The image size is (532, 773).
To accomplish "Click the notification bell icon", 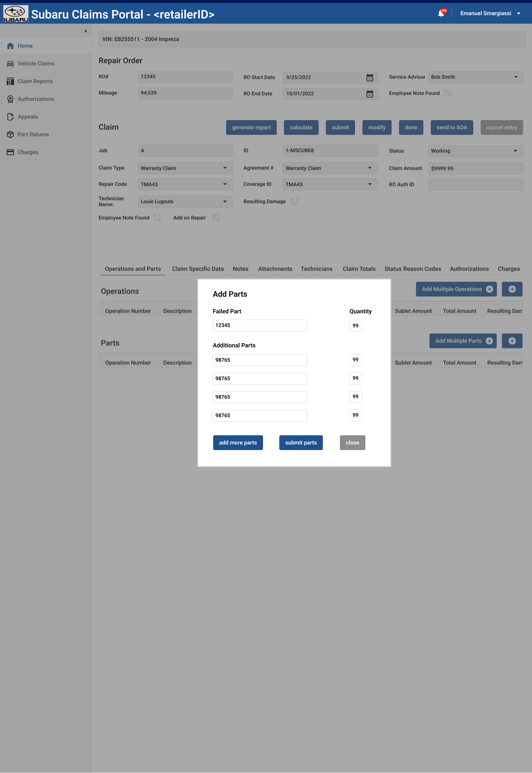I will click(x=441, y=14).
